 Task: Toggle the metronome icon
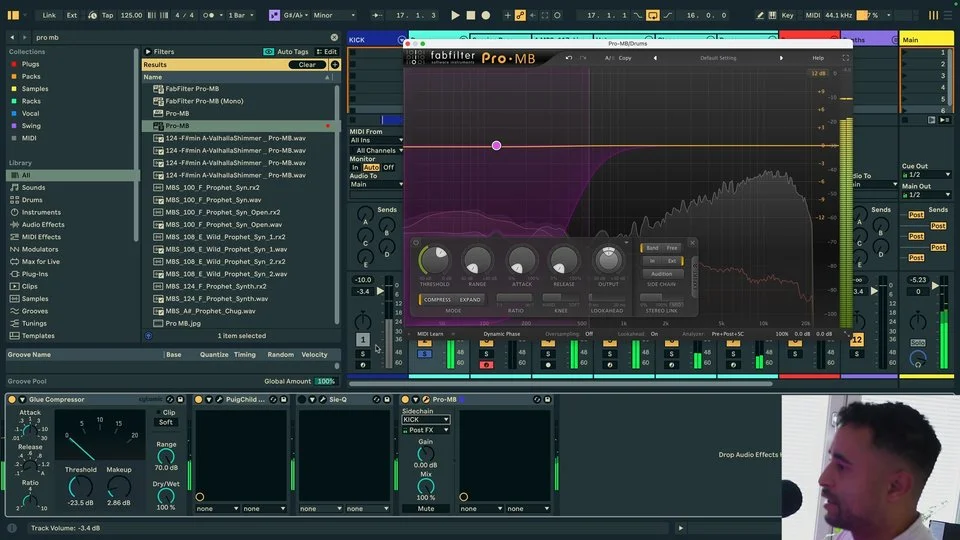(x=208, y=15)
